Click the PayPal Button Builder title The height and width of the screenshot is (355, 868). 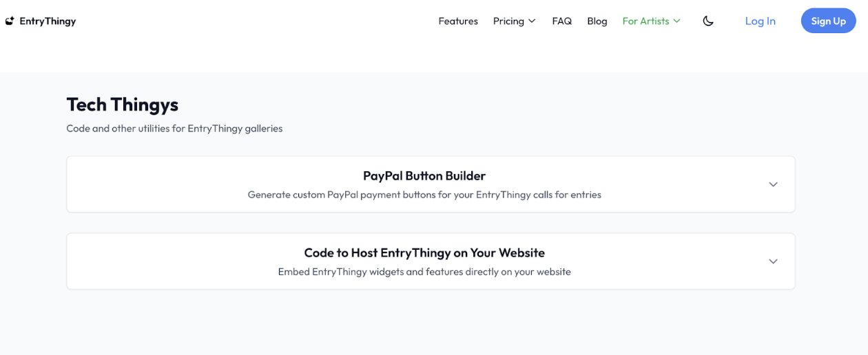424,176
